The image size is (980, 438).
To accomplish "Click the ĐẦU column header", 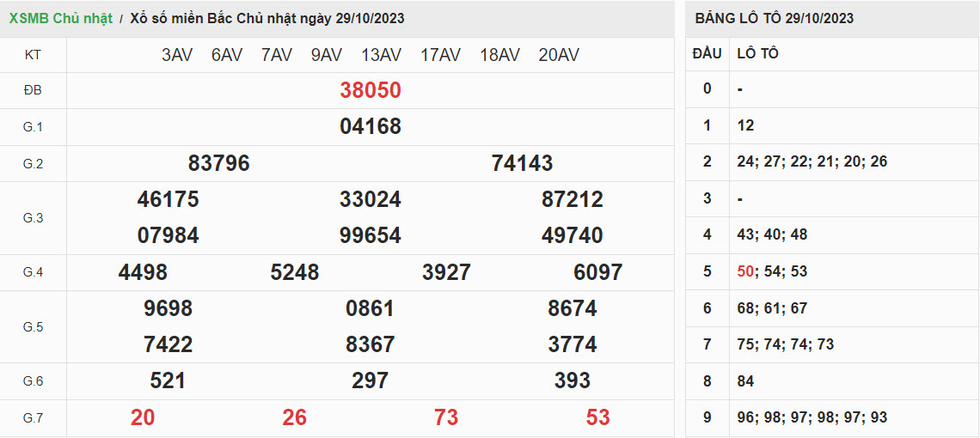I will [x=707, y=53].
